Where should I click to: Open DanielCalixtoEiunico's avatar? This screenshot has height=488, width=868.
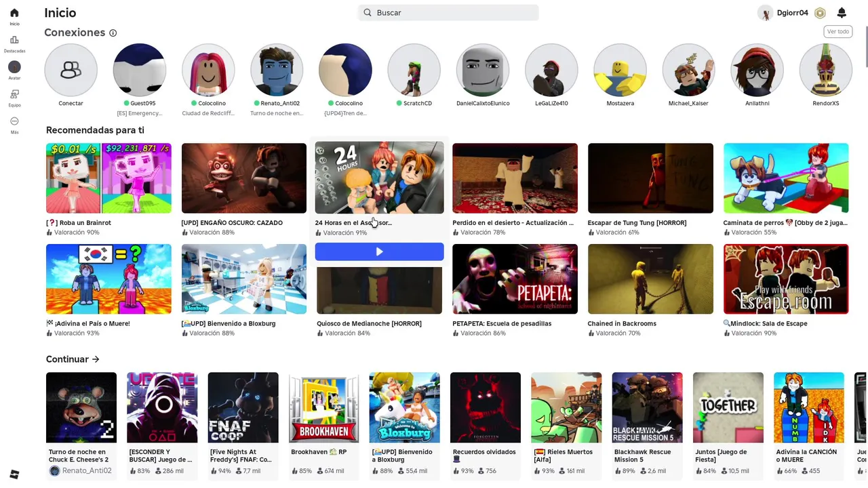point(483,70)
